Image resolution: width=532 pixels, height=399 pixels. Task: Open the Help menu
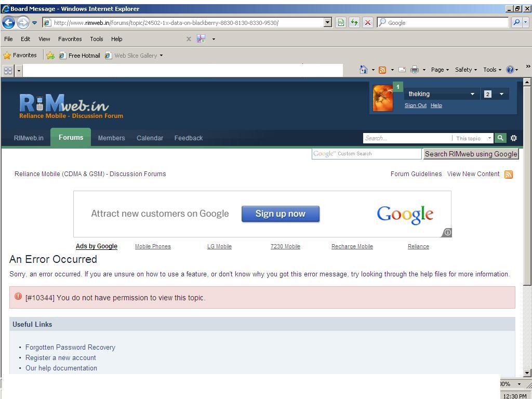click(117, 39)
